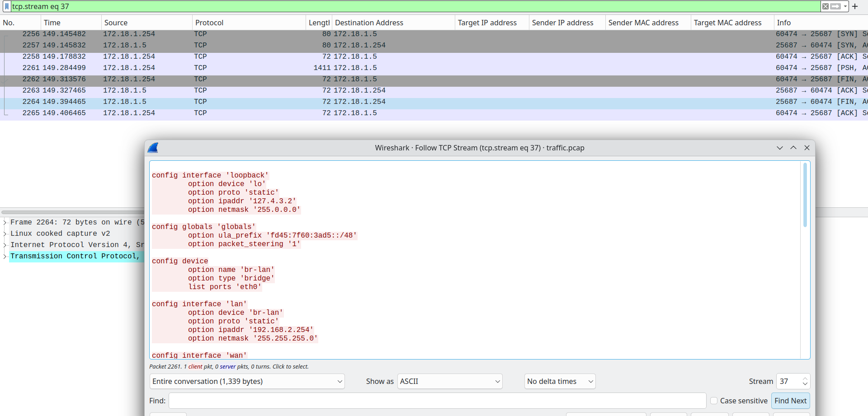Open the recent filters dropdown arrow
Image resolution: width=868 pixels, height=416 pixels.
coord(845,6)
